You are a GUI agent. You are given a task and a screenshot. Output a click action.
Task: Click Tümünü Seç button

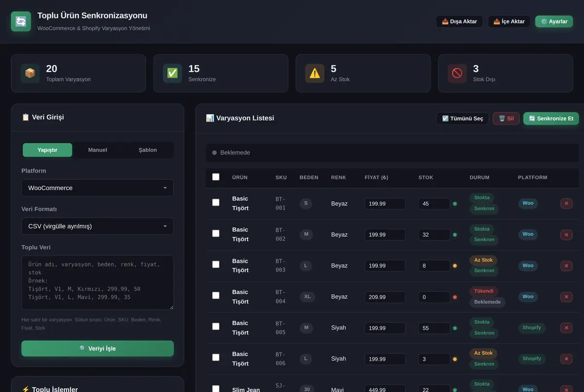click(x=462, y=119)
